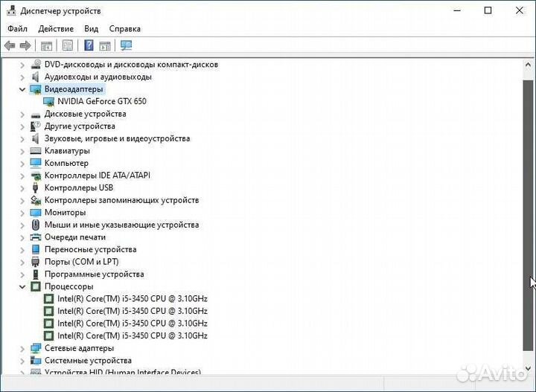Click the Процессоры chip icon
The height and width of the screenshot is (392, 536).
coord(36,286)
